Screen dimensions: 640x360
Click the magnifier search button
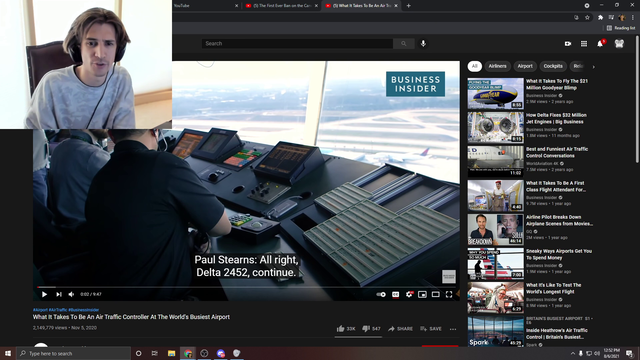pos(404,43)
